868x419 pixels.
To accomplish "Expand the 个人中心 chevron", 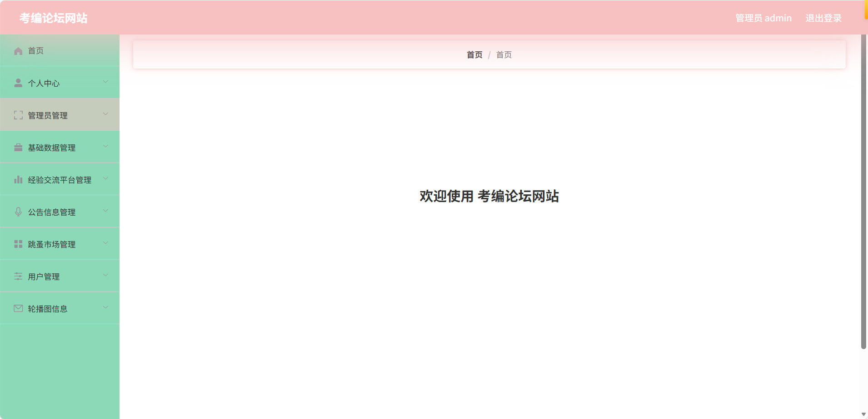I will (105, 82).
